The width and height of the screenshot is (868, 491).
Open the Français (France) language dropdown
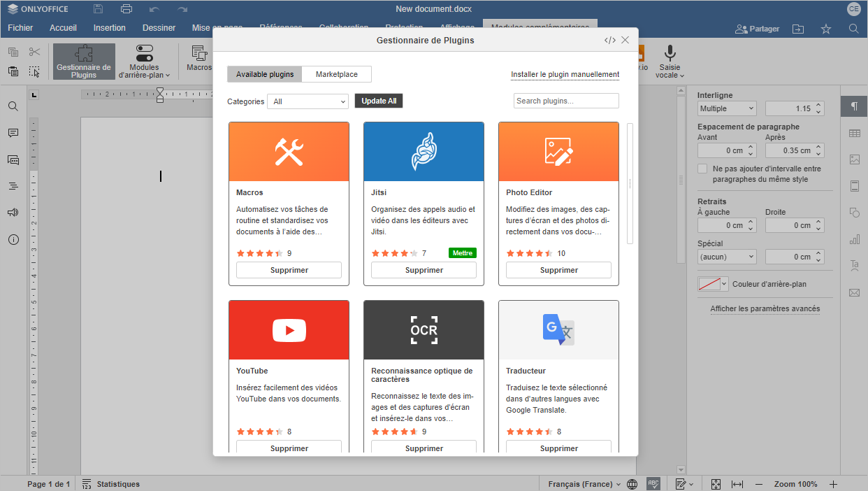(x=584, y=484)
